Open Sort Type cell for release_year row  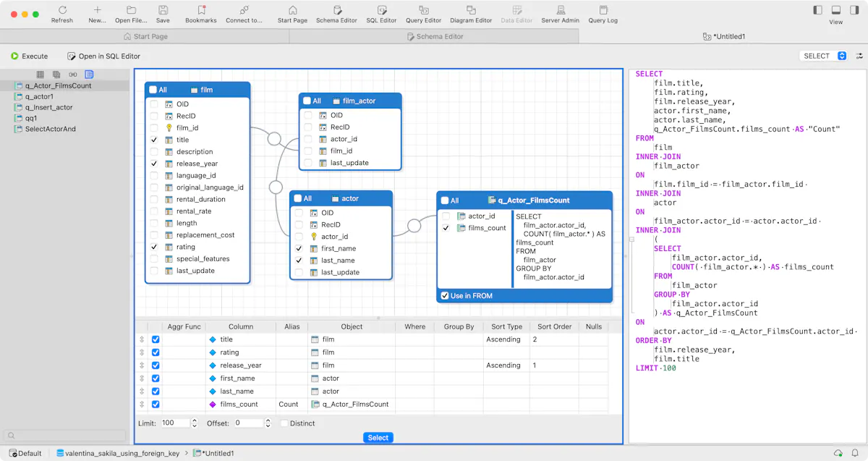point(506,365)
